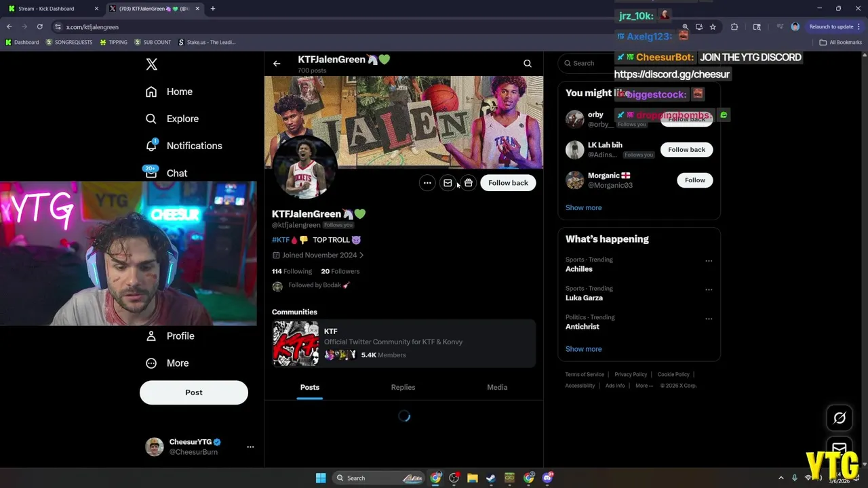Open the KTF community card
Viewport: 868px width, 488px height.
tap(403, 344)
